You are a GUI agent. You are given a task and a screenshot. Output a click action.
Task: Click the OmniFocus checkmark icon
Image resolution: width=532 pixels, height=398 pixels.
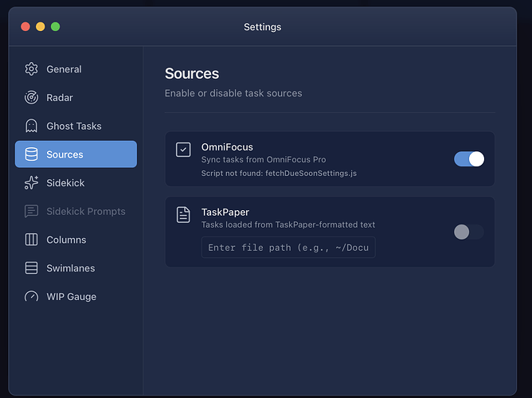pos(183,150)
